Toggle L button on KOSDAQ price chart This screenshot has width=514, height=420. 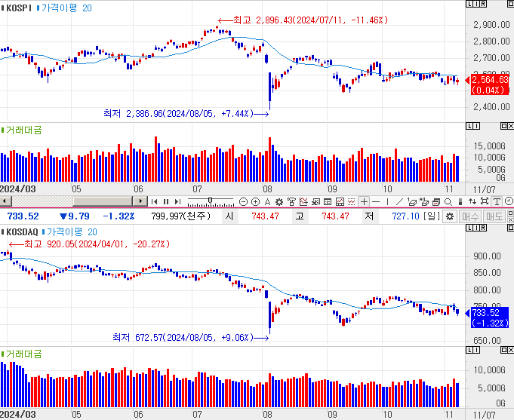pyautogui.click(x=469, y=228)
